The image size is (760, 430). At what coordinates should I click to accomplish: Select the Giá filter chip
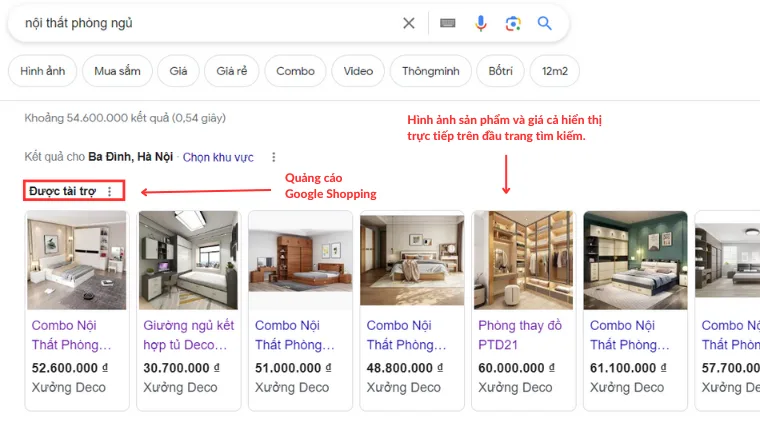click(x=178, y=71)
